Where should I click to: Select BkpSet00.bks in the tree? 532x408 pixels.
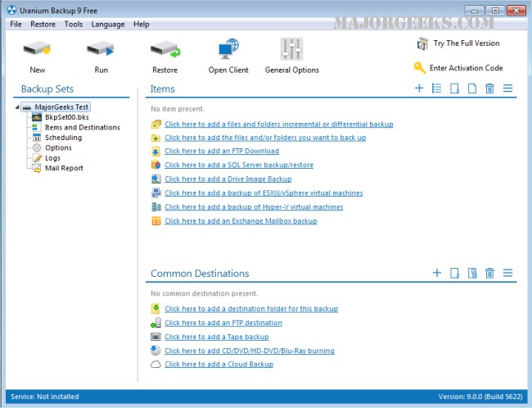[x=67, y=117]
